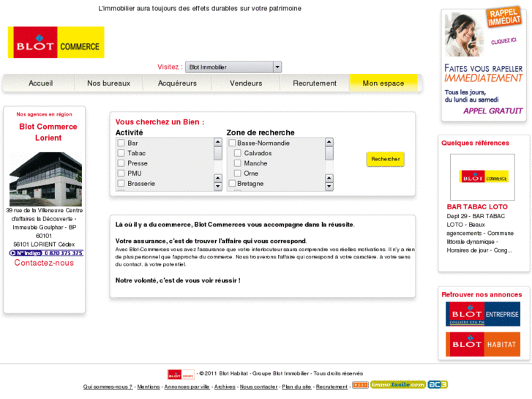Check the Bretagne region checkbox
The height and width of the screenshot is (399, 532).
[232, 183]
